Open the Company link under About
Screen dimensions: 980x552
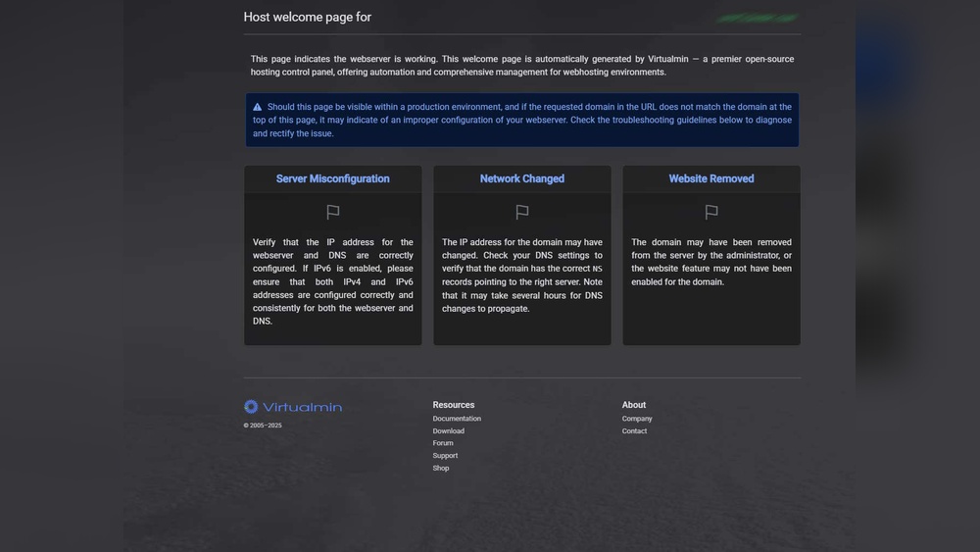point(637,419)
